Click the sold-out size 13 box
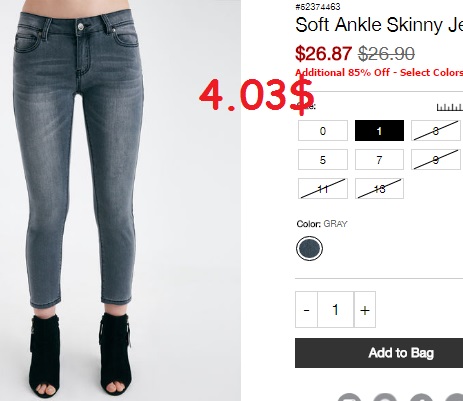 pos(379,189)
